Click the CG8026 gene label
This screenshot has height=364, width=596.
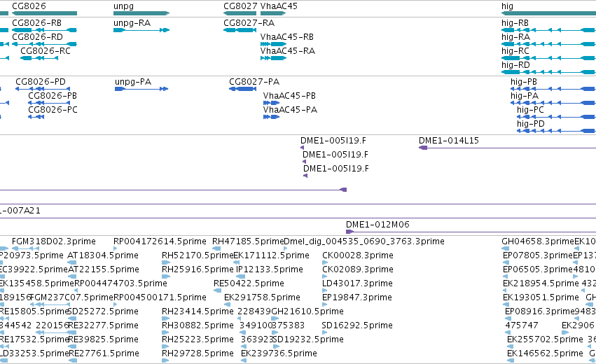click(x=29, y=6)
